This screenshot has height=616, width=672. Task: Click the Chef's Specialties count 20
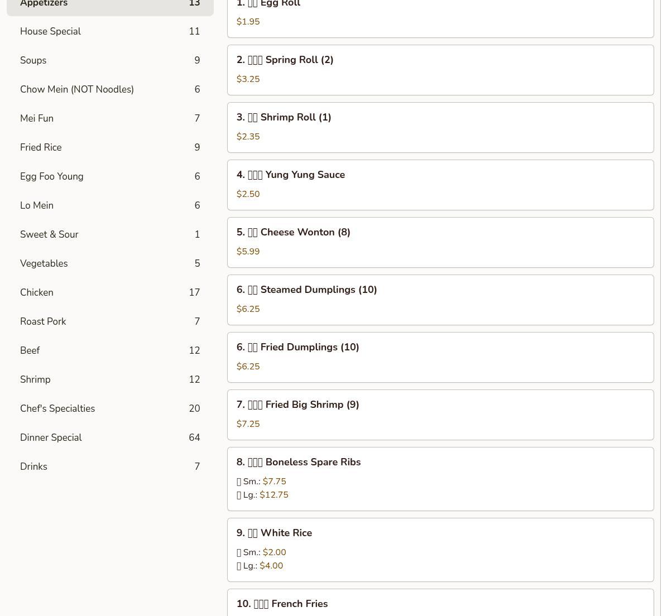click(194, 408)
